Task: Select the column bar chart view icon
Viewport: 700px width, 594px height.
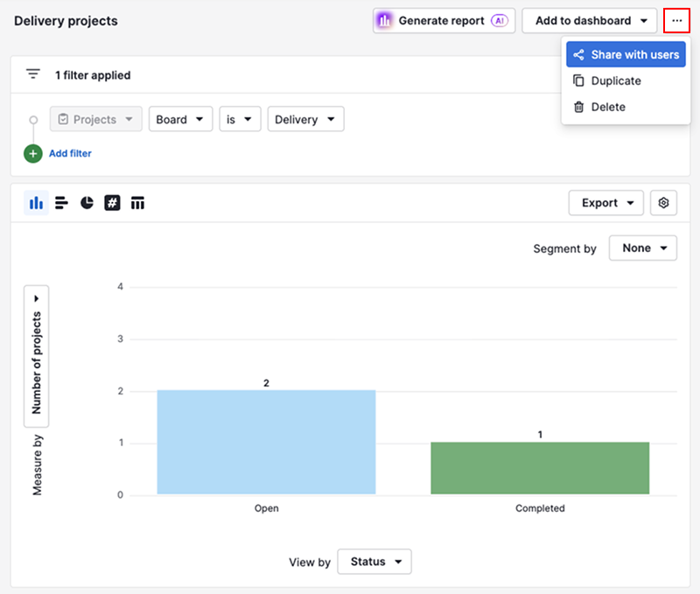Action: tap(36, 203)
